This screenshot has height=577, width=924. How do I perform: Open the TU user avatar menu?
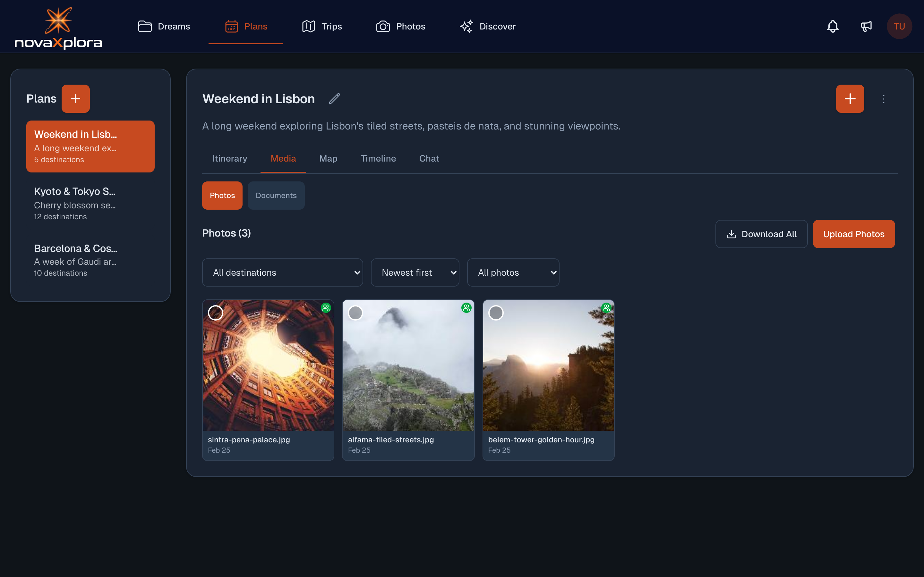coord(899,26)
